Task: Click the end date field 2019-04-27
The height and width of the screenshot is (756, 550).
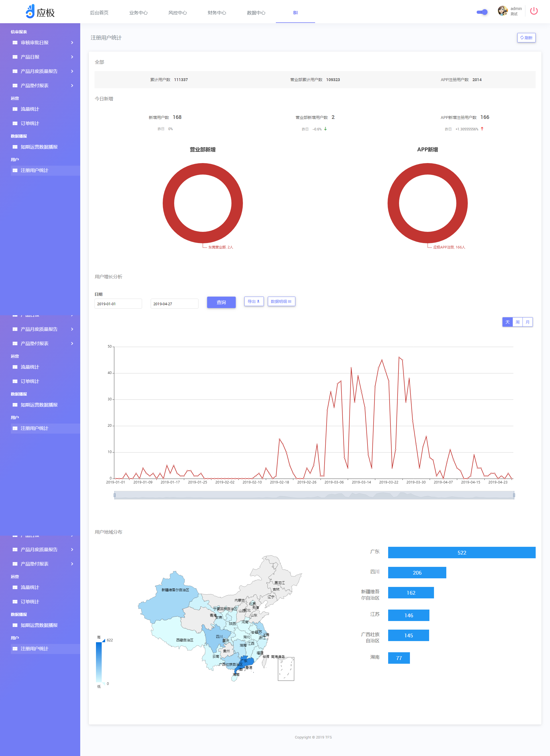Action: (x=174, y=304)
